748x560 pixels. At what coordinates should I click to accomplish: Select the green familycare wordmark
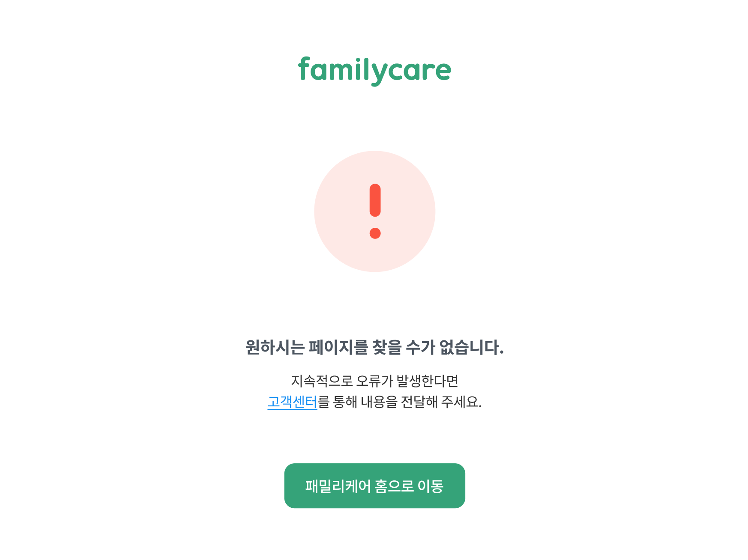(374, 71)
